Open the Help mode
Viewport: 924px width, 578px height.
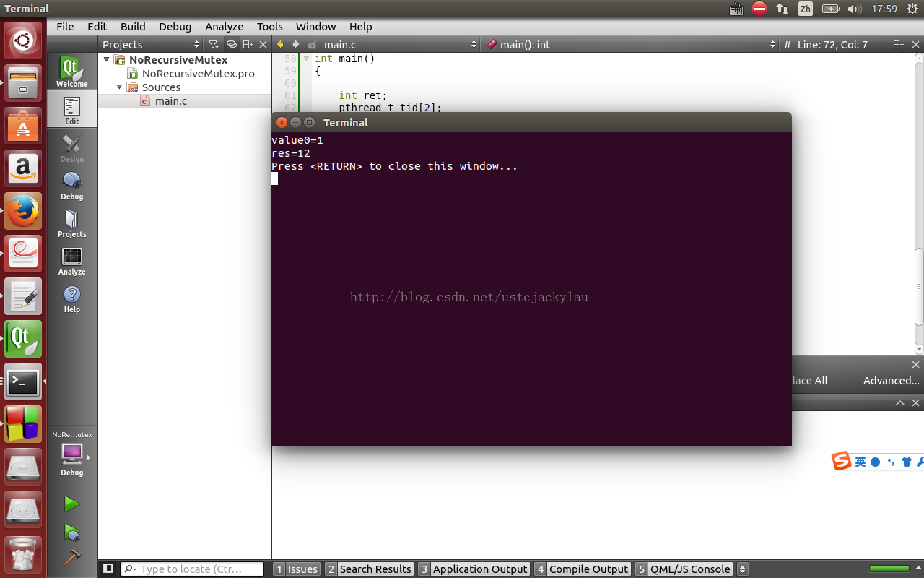coord(72,298)
